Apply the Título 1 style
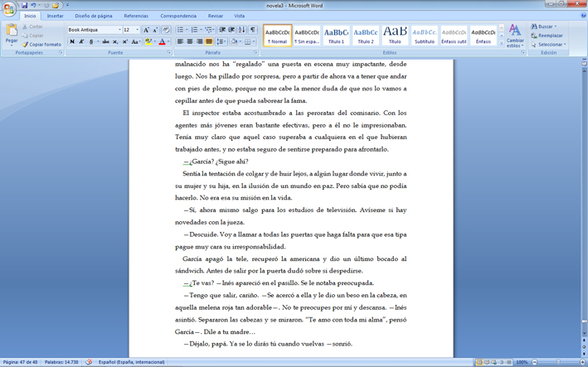 coord(336,35)
